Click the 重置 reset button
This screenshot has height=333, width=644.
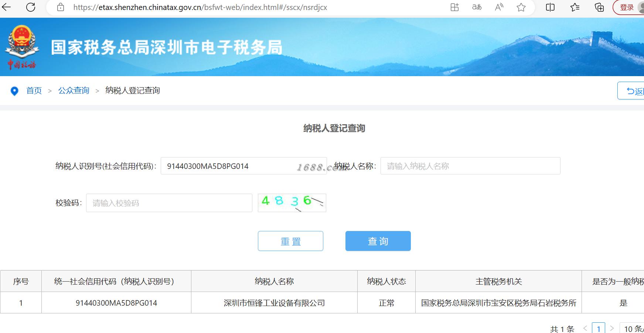click(x=290, y=241)
